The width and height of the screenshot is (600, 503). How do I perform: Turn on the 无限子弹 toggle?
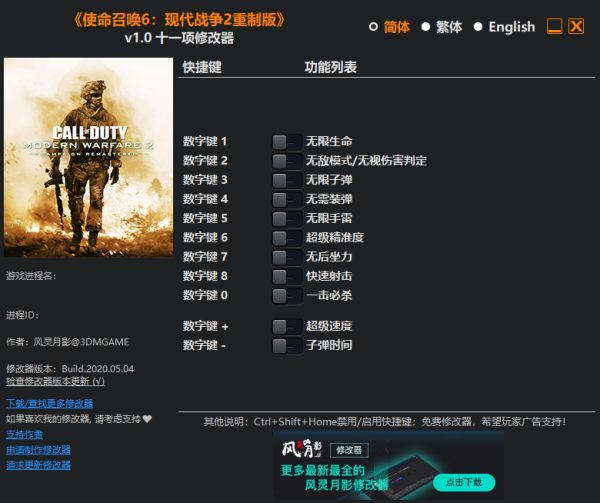click(x=287, y=180)
